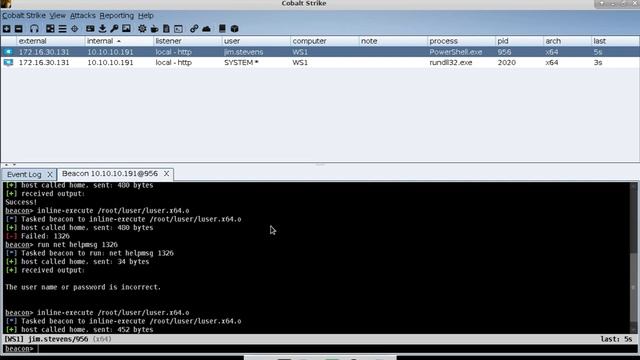
Task: Sort by the listener column header
Action: (x=187, y=41)
